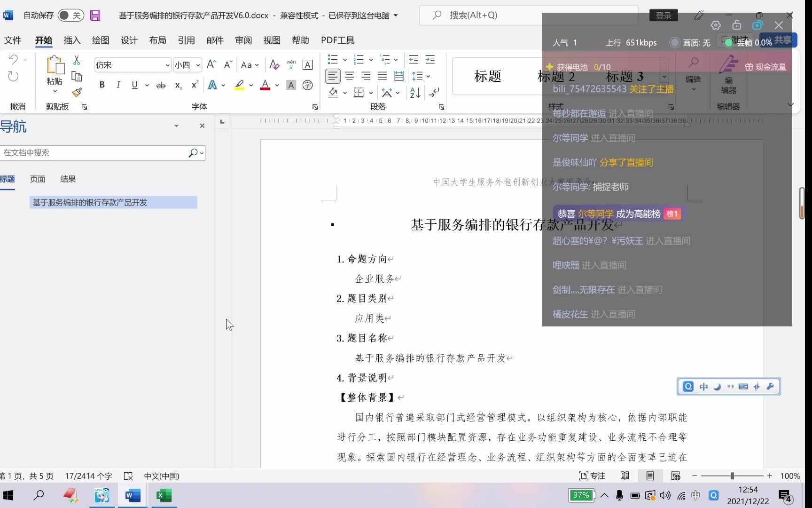Decrease font size with shrink icon
Screen dimensions: 812x508
point(228,64)
